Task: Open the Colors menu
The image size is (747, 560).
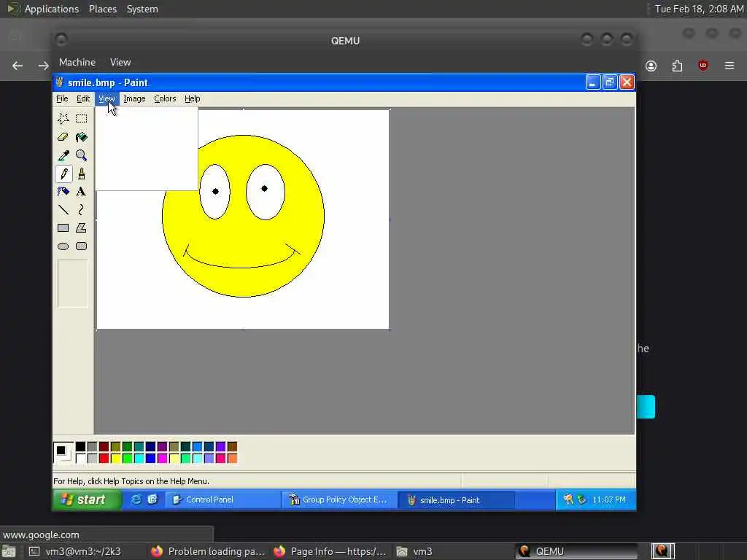Action: click(x=165, y=98)
